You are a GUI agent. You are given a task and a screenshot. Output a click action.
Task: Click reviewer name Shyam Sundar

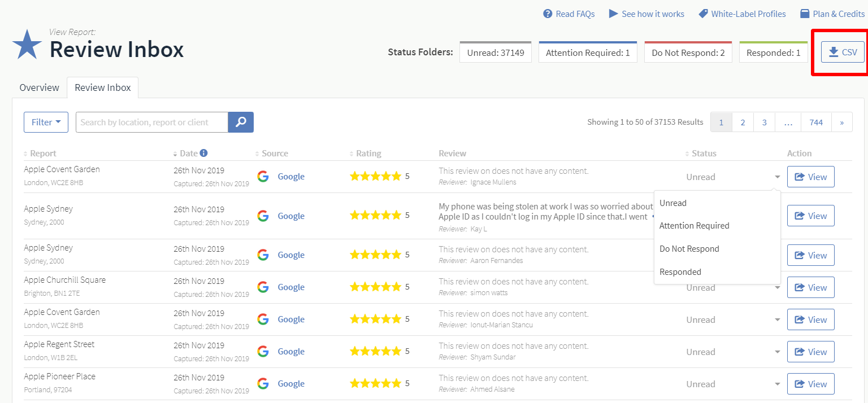[493, 357]
